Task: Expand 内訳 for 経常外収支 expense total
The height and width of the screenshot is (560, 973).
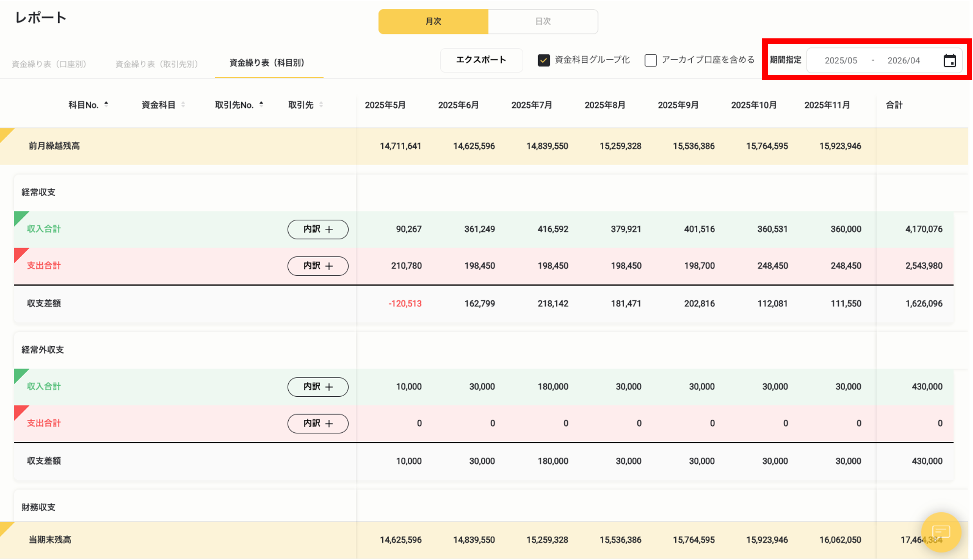Action: click(318, 423)
